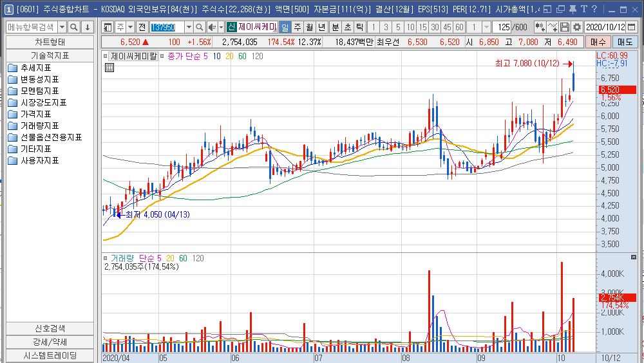
Task: Select 년 yearly period toggle
Action: coord(322,28)
